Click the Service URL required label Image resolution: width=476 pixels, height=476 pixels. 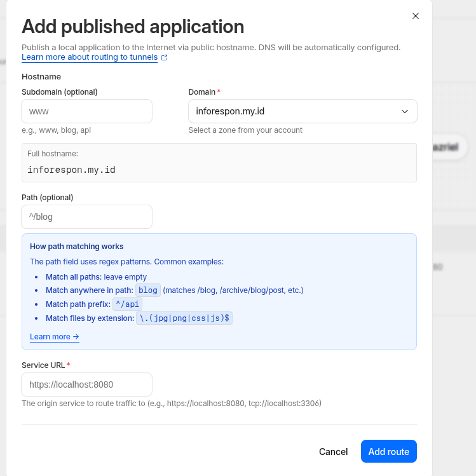pos(44,365)
